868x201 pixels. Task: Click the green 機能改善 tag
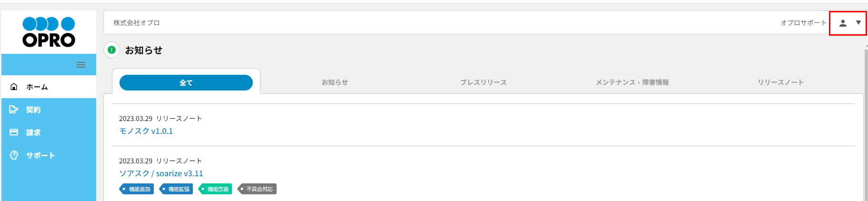216,189
